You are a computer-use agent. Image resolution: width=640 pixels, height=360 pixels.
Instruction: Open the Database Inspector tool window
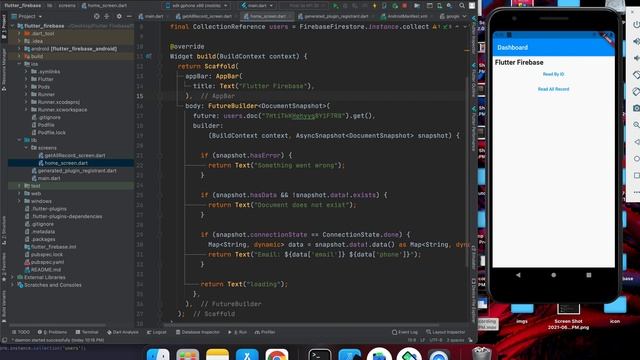pos(198,332)
